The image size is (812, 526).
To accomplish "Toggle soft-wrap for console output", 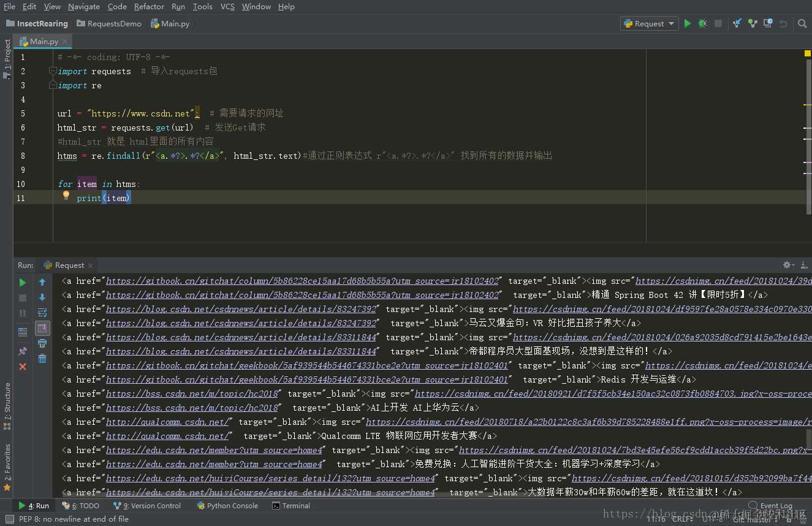I will click(42, 313).
